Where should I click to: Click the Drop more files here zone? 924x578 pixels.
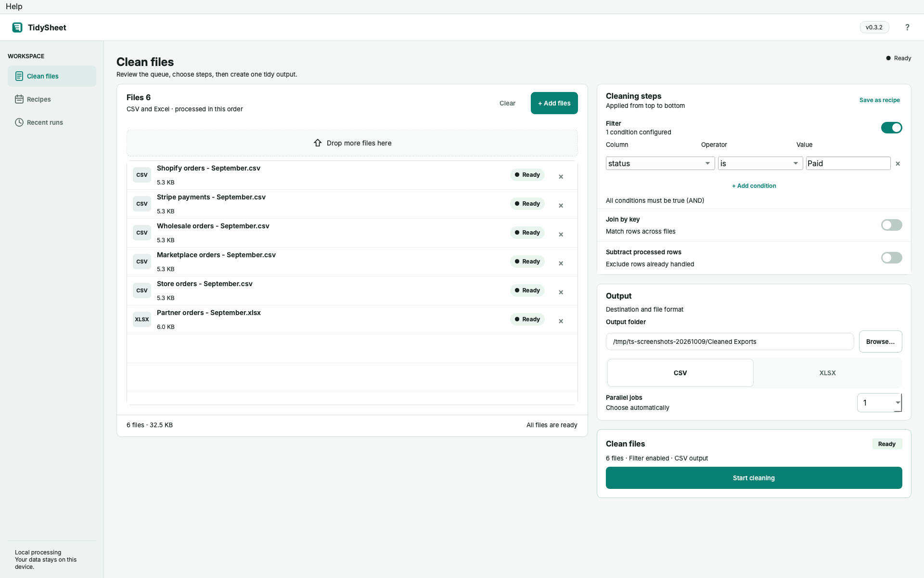click(352, 143)
